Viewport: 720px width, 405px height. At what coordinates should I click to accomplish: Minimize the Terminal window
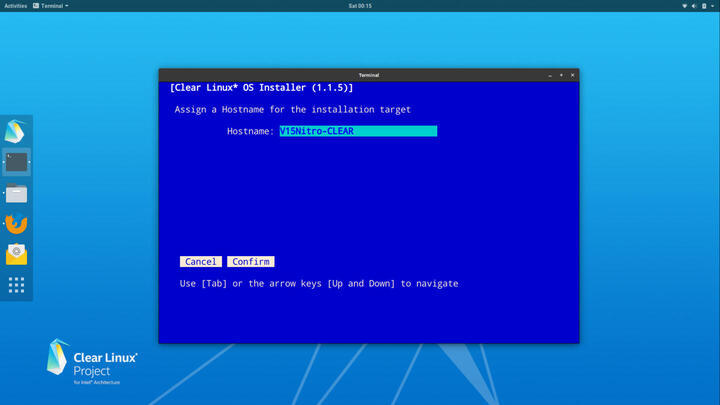tap(550, 75)
